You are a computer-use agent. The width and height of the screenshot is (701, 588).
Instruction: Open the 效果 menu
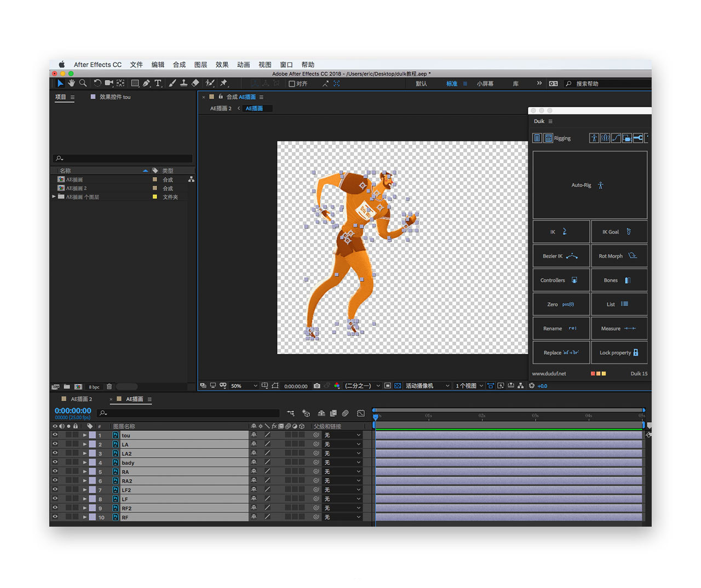click(x=222, y=65)
